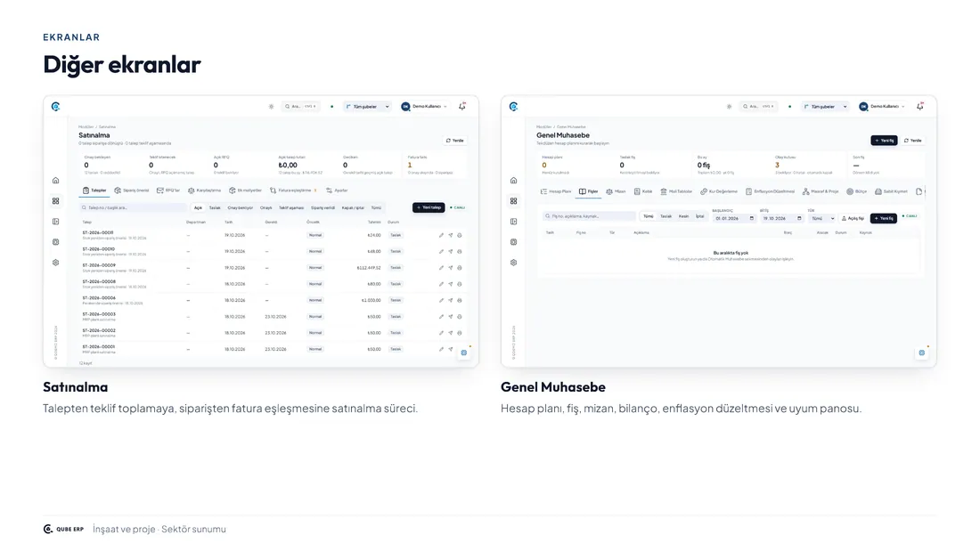
Task: Filter requests by Onay bekliyor
Action: [240, 208]
